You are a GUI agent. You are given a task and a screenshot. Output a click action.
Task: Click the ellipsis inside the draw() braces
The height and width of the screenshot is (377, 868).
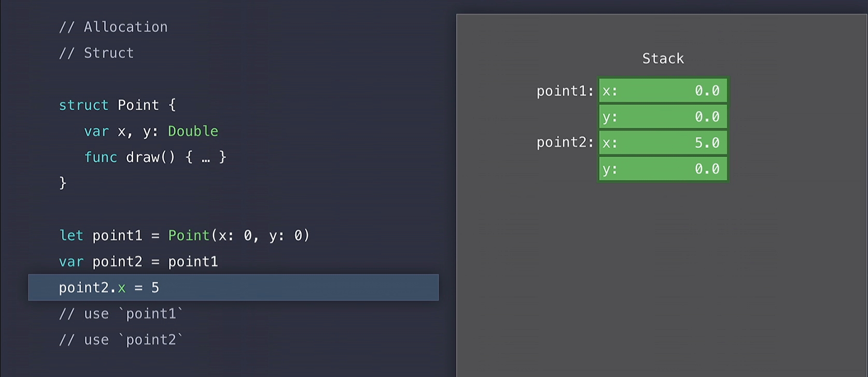click(x=206, y=158)
